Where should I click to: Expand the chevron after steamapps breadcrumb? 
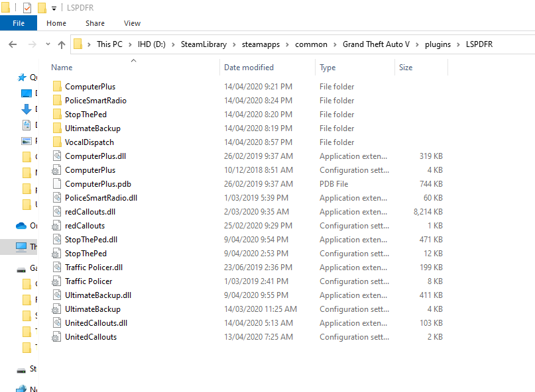288,44
